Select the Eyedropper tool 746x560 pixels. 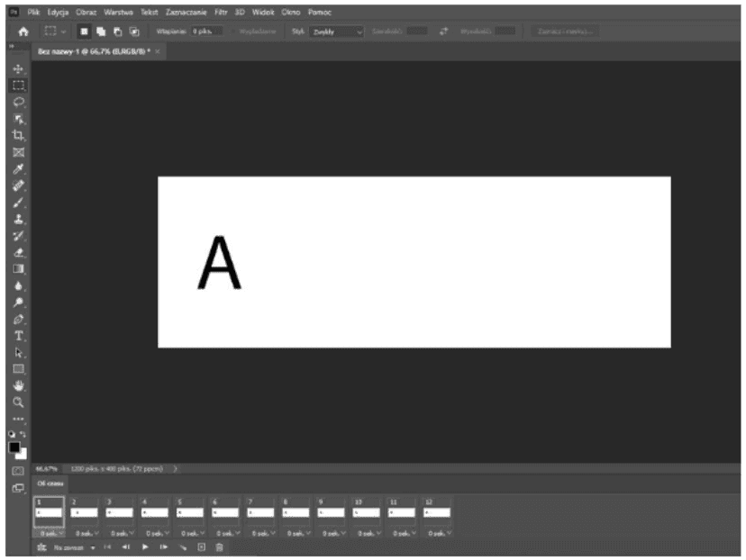18,168
